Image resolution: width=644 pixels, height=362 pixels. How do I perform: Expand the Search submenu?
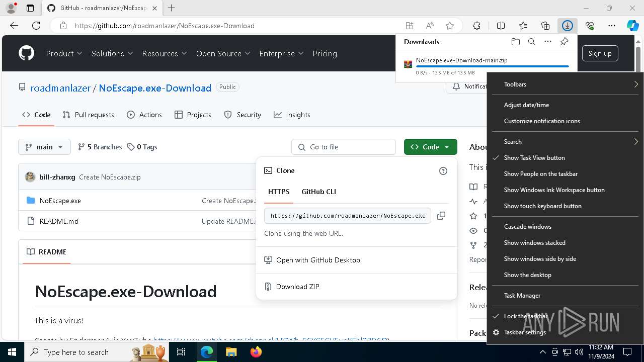coord(565,142)
